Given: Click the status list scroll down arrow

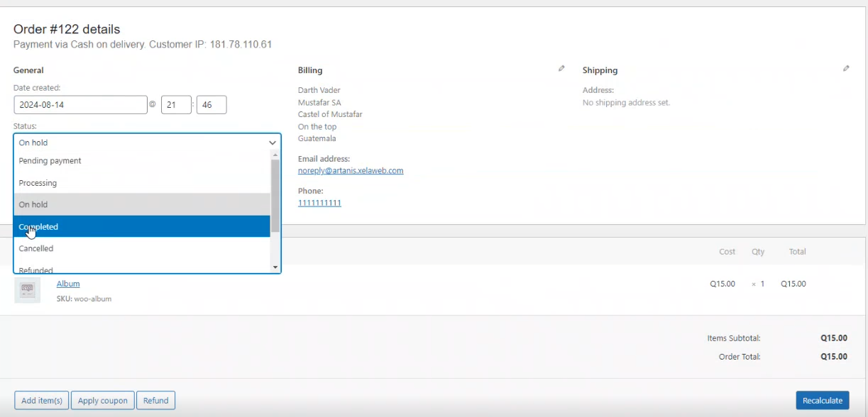Looking at the screenshot, I should (275, 267).
